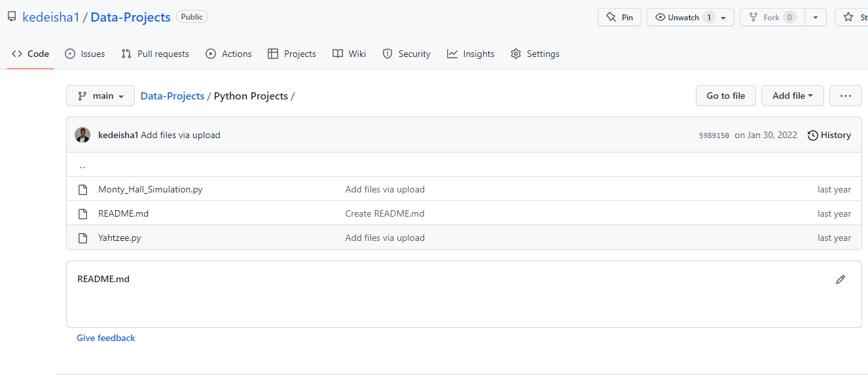Open the Projects tab
The width and height of the screenshot is (868, 379).
(292, 54)
